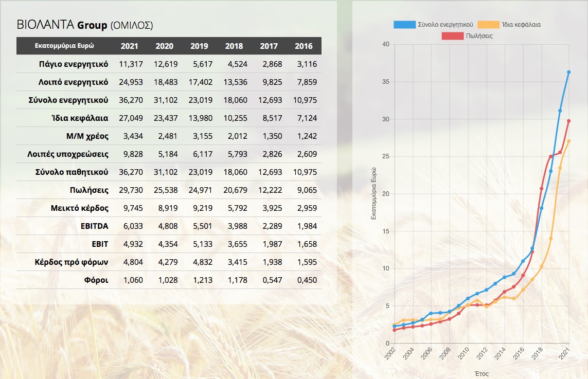Click the ΒΙΟΛΑΝΤΑ Group (ΟΜΙΛΟΣ) title
Image resolution: width=588 pixels, height=379 pixels.
(x=85, y=25)
